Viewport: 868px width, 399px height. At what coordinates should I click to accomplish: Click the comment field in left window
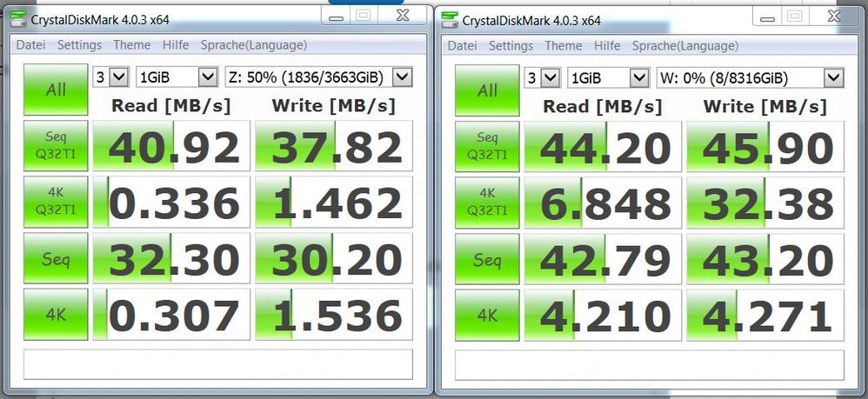tap(218, 363)
